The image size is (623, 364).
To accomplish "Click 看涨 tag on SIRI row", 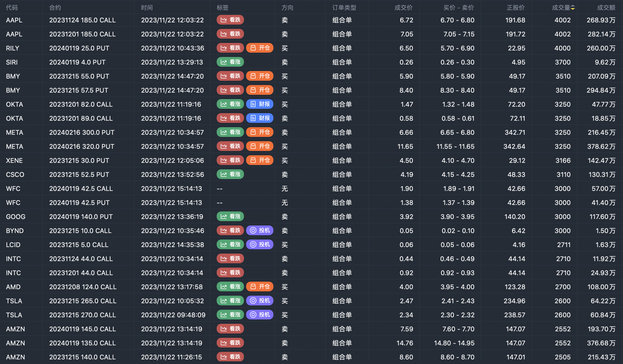I will (230, 62).
